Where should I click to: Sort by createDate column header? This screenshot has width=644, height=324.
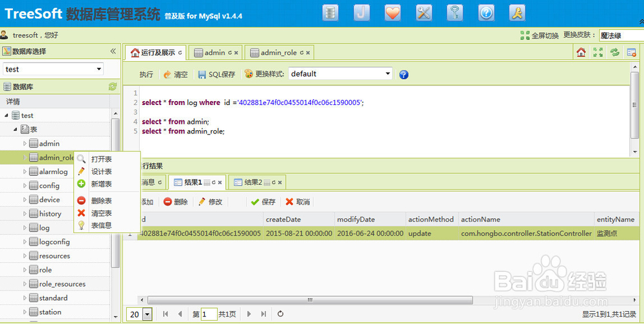coord(299,219)
